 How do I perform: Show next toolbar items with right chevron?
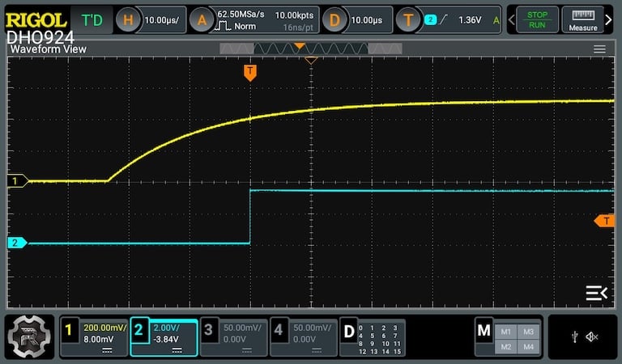(609, 19)
